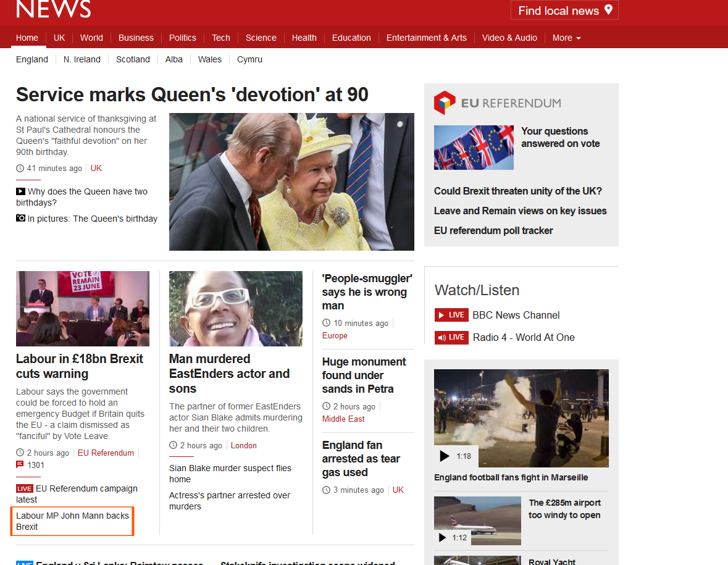
Task: Click the Sian Blake photo thumbnail
Action: click(236, 309)
